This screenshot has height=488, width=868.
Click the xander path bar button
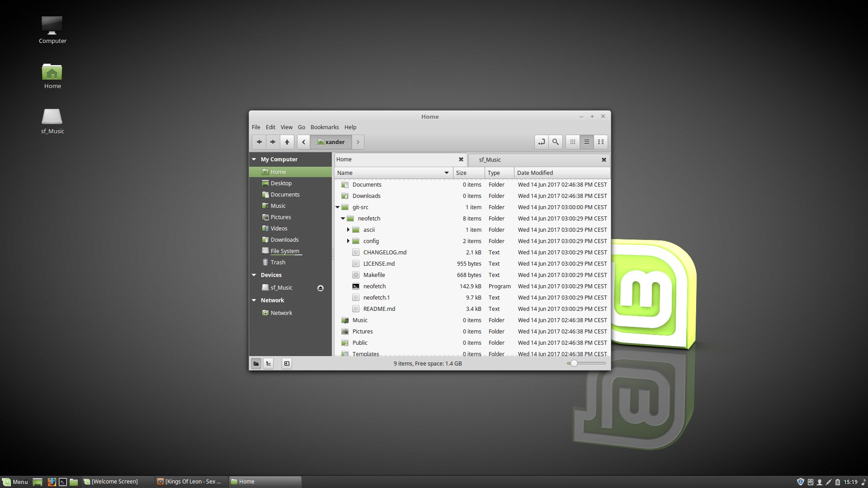(331, 142)
